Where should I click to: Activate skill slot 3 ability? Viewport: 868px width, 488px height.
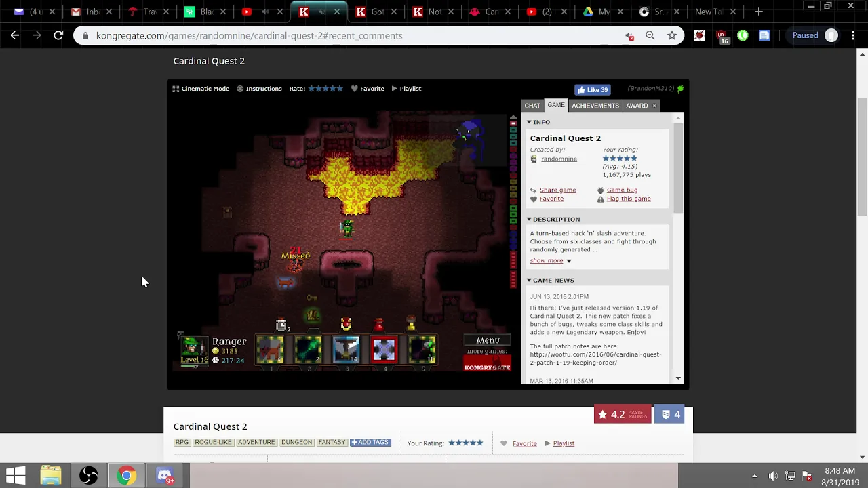(x=346, y=350)
